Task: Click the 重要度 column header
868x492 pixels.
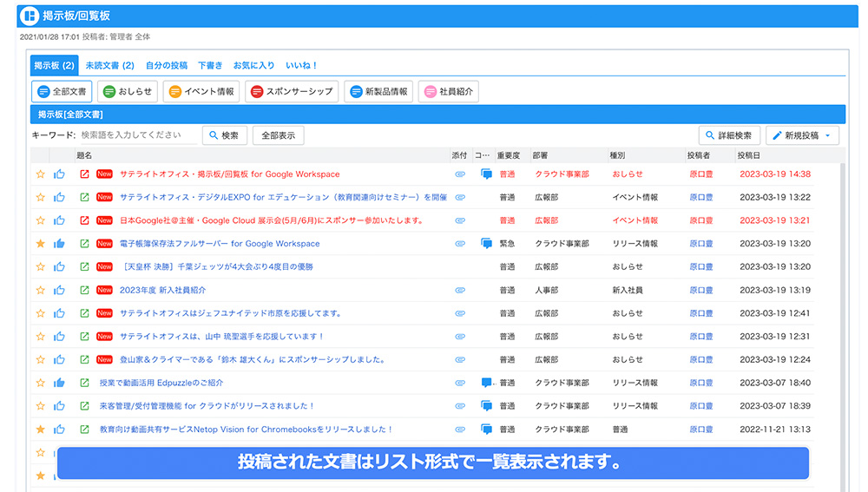Action: pos(508,155)
